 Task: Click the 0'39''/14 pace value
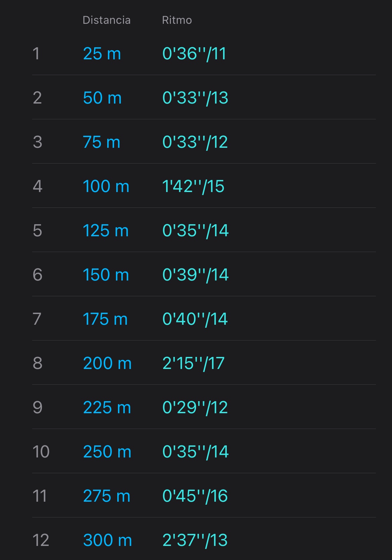point(195,275)
